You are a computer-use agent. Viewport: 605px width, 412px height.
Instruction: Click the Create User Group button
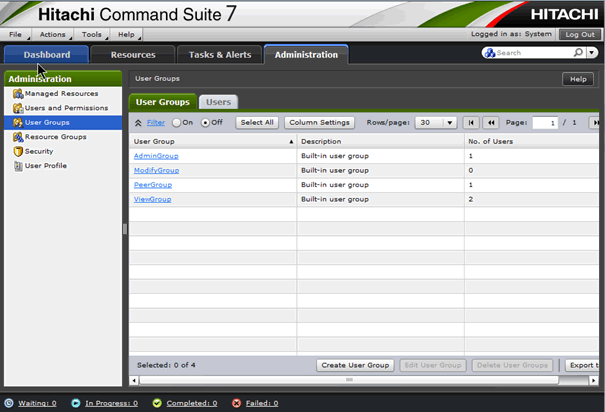pyautogui.click(x=355, y=365)
